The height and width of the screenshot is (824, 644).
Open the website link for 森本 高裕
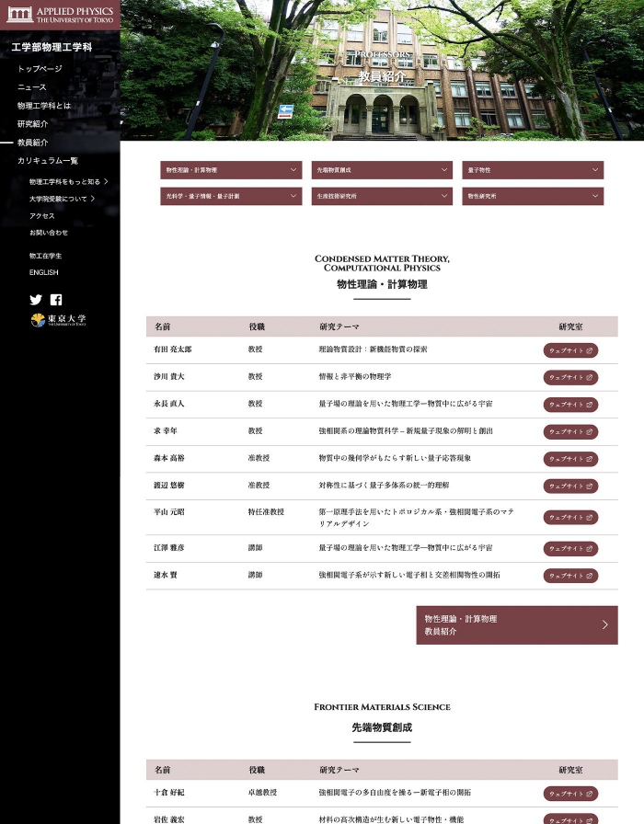click(x=570, y=459)
